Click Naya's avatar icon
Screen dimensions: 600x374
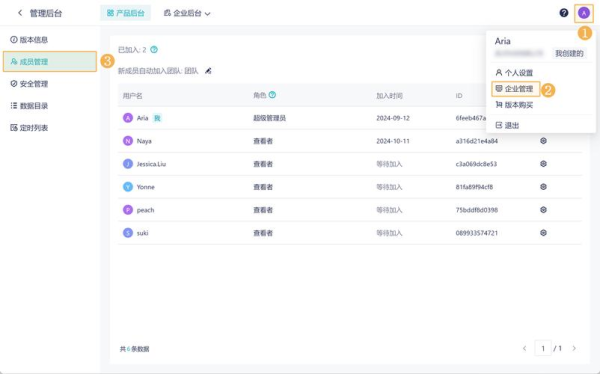[x=128, y=141]
